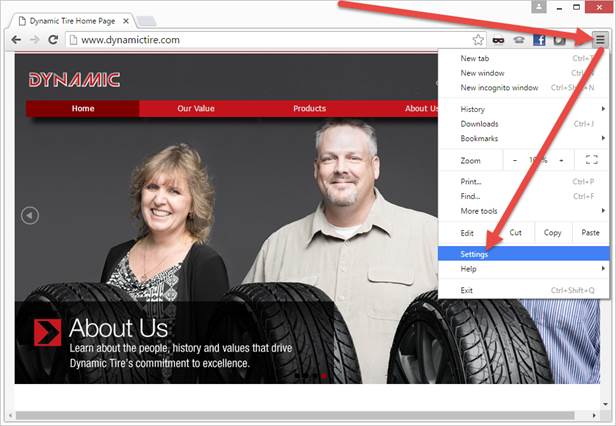Click the previous slide arrow on carousel

pos(30,215)
